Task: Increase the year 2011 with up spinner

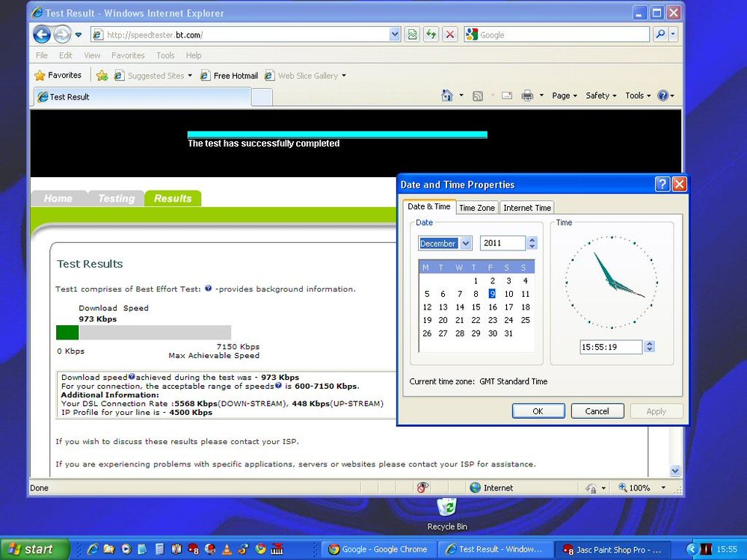Action: click(x=532, y=240)
